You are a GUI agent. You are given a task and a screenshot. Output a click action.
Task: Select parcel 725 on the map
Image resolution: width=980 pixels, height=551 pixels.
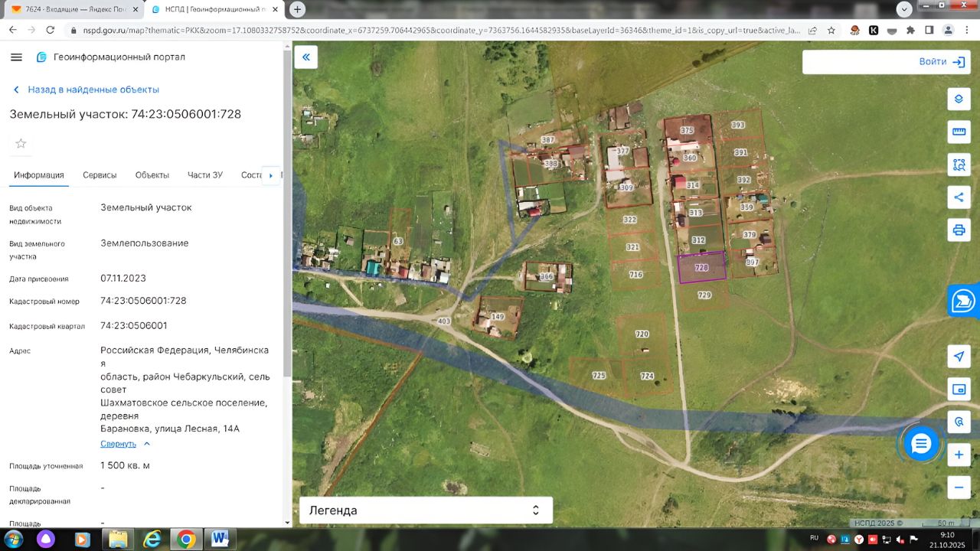pos(599,376)
